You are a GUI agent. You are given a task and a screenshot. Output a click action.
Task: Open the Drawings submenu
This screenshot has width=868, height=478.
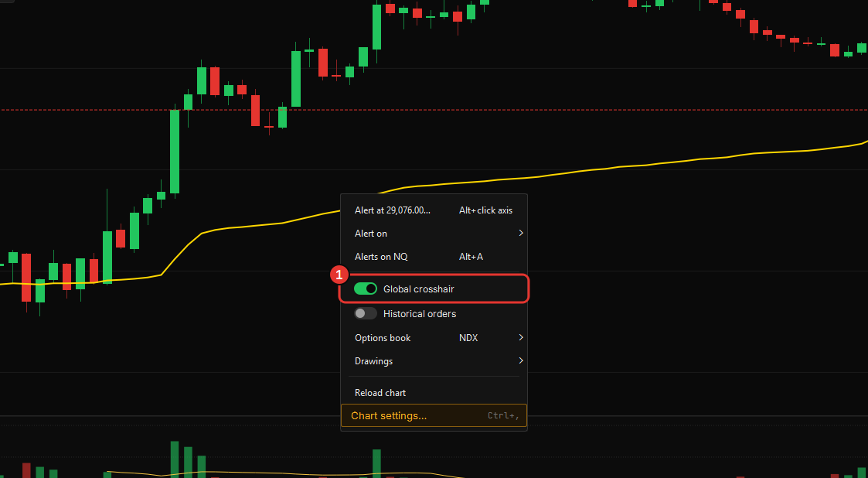434,360
